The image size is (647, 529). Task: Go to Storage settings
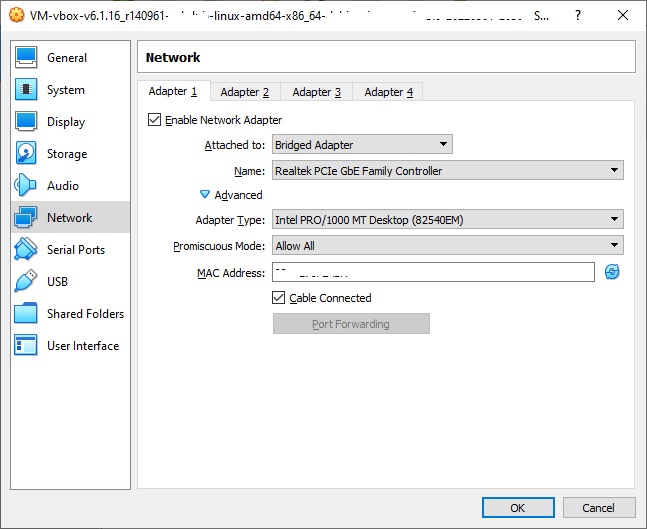click(71, 153)
